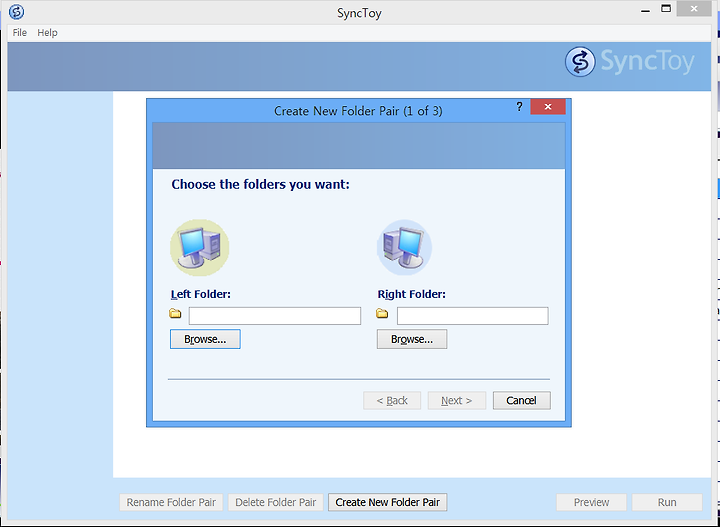This screenshot has width=720, height=527.
Task: Click the SyncToy app icon in title bar
Action: click(x=17, y=12)
